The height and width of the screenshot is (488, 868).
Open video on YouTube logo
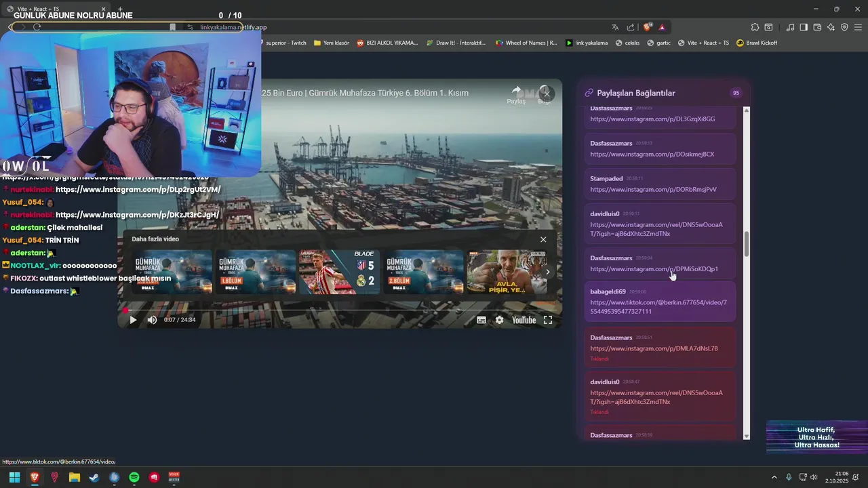pyautogui.click(x=524, y=320)
